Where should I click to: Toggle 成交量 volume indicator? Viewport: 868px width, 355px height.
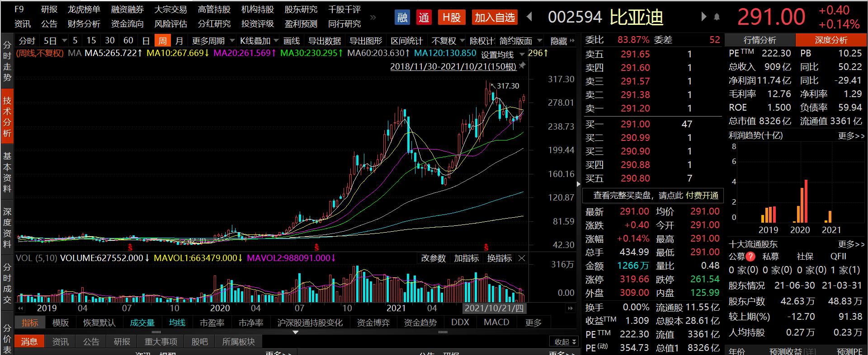[x=142, y=322]
